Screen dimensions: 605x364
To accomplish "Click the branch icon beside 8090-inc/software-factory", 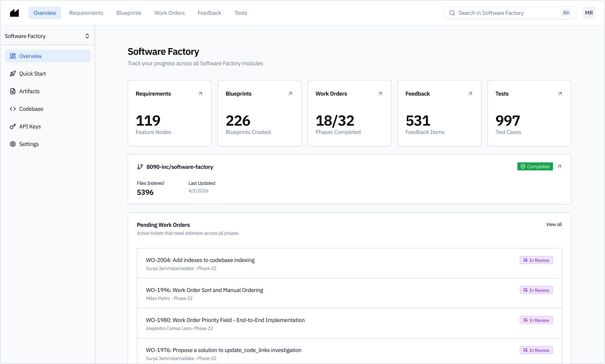I will (139, 167).
